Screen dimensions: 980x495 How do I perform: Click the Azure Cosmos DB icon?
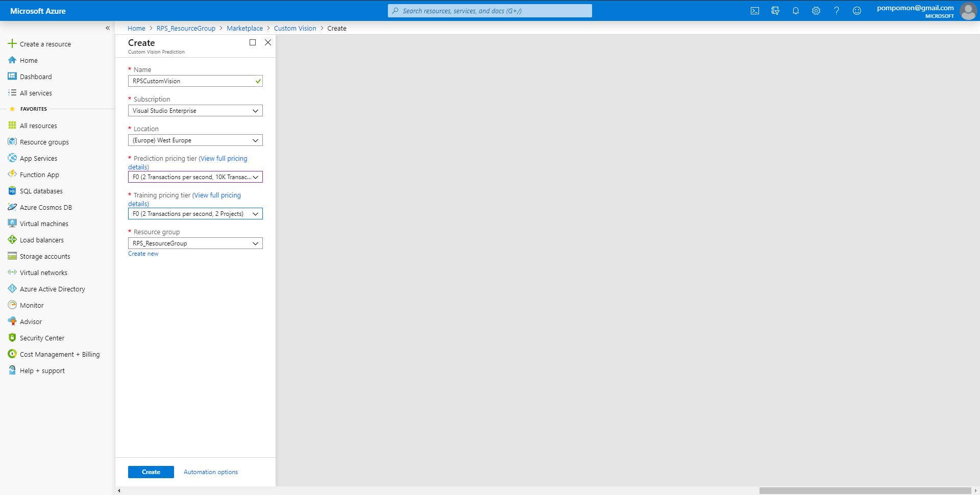point(12,207)
